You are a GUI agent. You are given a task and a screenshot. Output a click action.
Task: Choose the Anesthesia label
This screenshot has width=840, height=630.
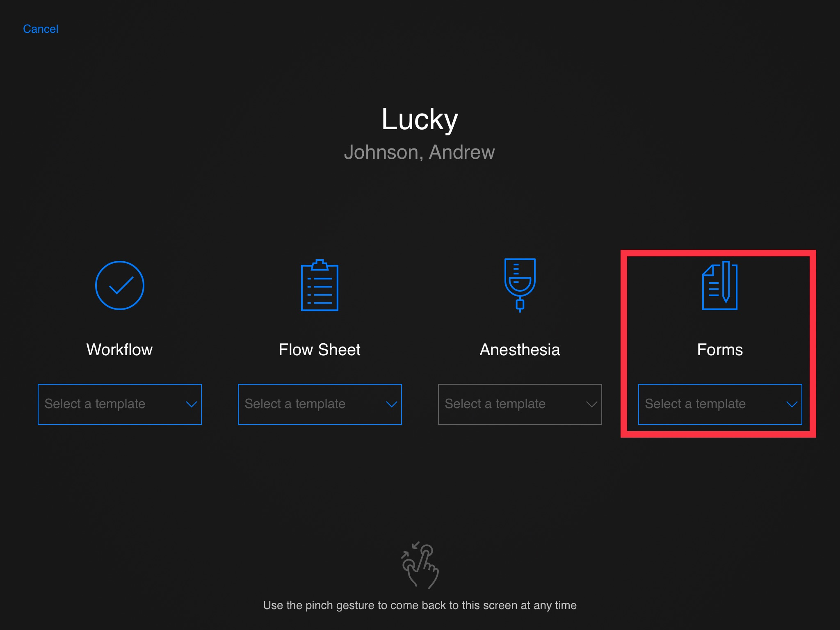520,350
